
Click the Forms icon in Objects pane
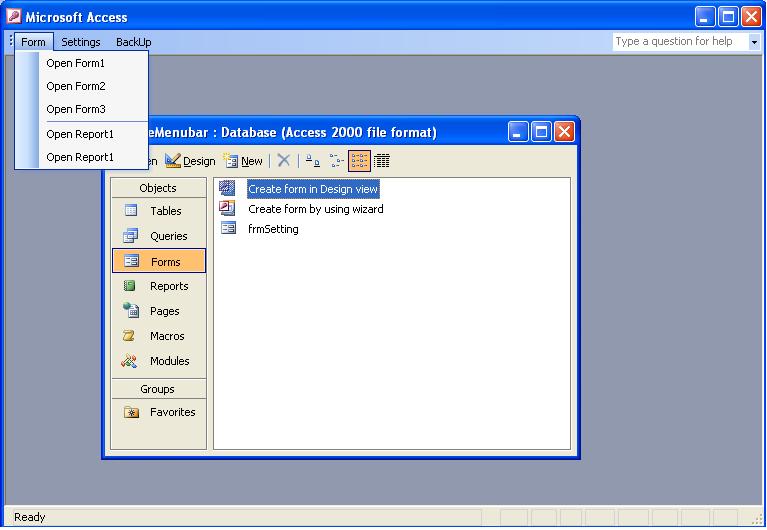[131, 261]
